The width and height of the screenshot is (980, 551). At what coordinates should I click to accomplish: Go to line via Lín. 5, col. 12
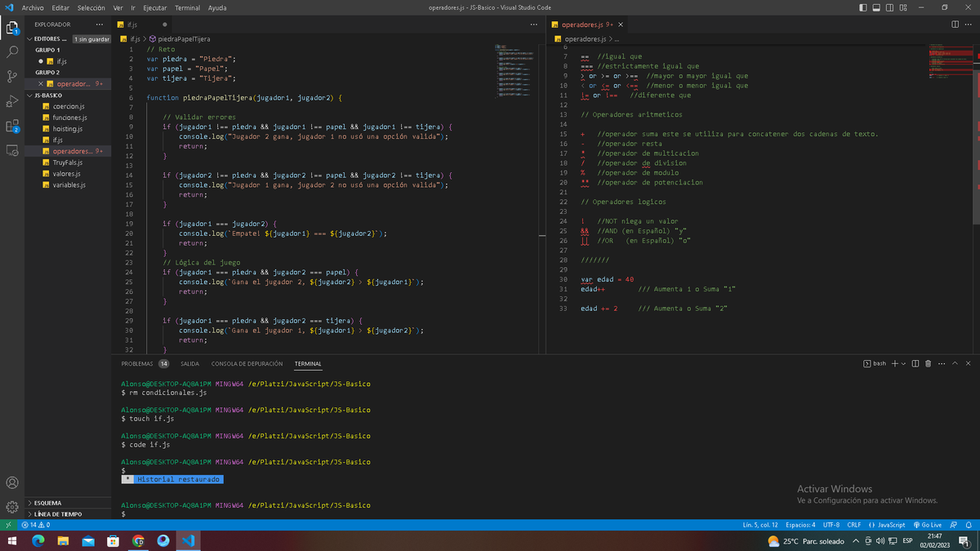(x=759, y=525)
